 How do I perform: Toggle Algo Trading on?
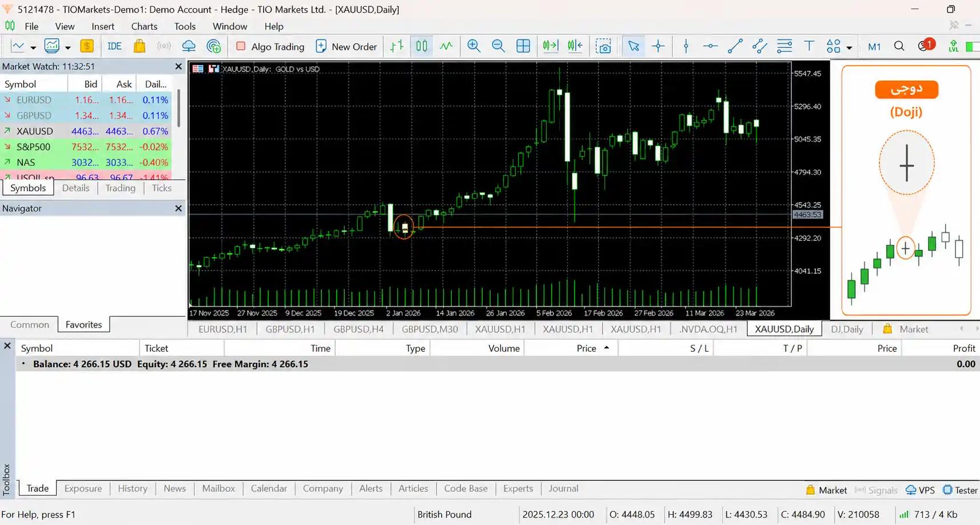click(270, 47)
